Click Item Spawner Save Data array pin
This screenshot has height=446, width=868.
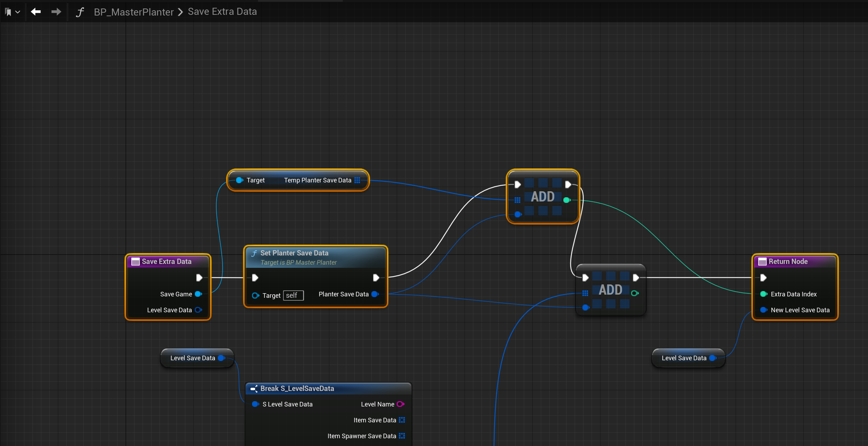tap(402, 436)
